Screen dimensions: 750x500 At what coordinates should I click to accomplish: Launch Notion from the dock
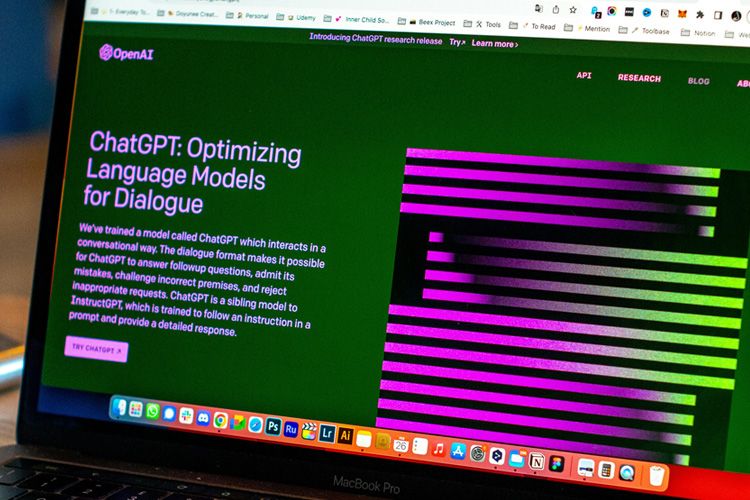point(537,461)
